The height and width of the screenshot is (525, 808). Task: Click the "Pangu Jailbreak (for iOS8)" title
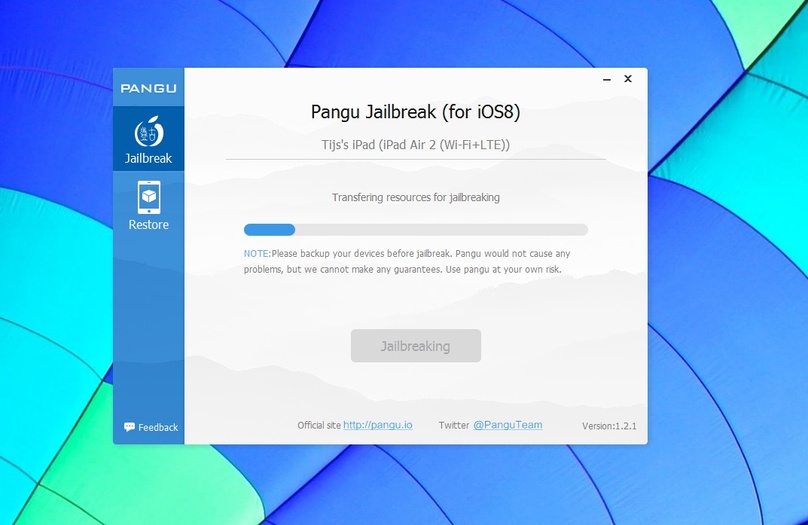pyautogui.click(x=415, y=112)
